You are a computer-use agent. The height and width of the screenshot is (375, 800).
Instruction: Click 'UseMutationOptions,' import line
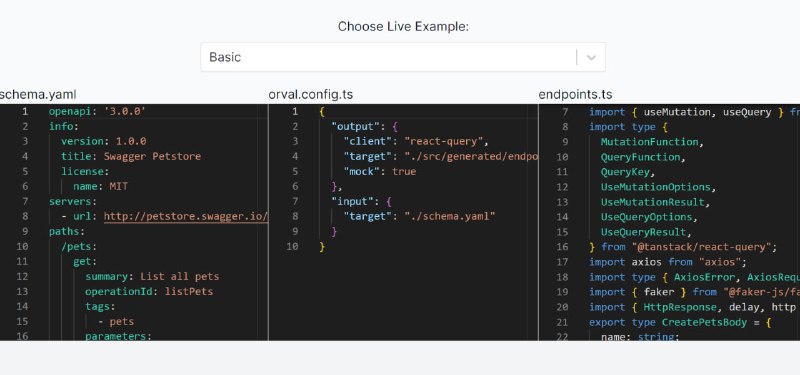click(x=659, y=187)
